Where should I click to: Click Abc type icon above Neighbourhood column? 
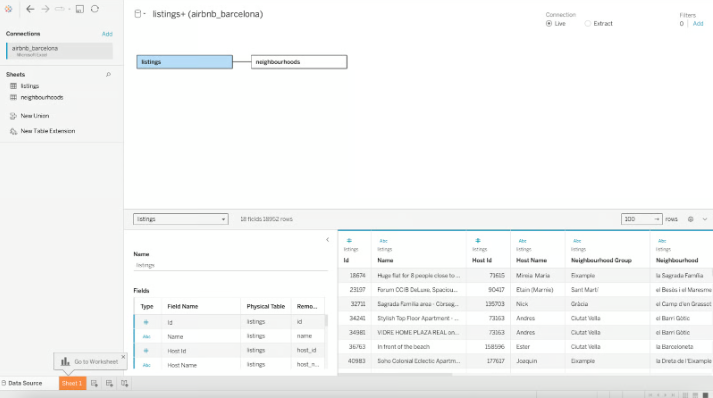[662, 241]
